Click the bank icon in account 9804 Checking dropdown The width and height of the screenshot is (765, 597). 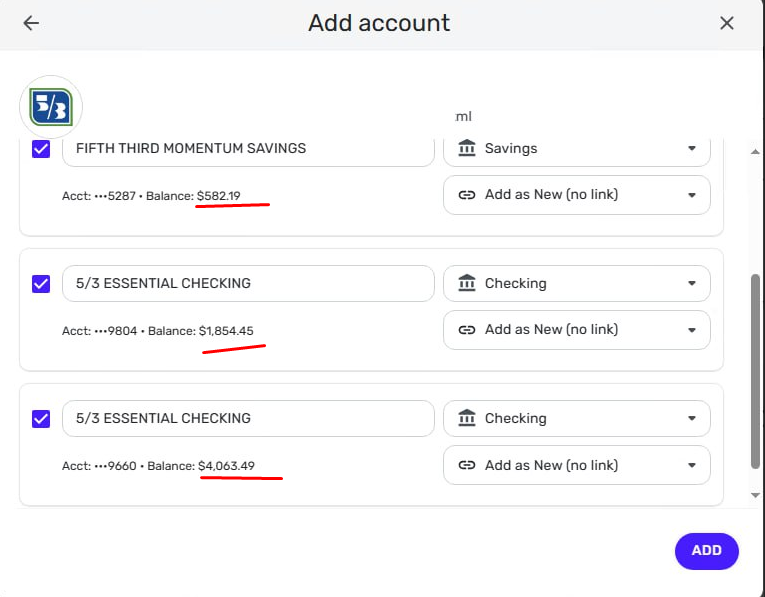467,283
